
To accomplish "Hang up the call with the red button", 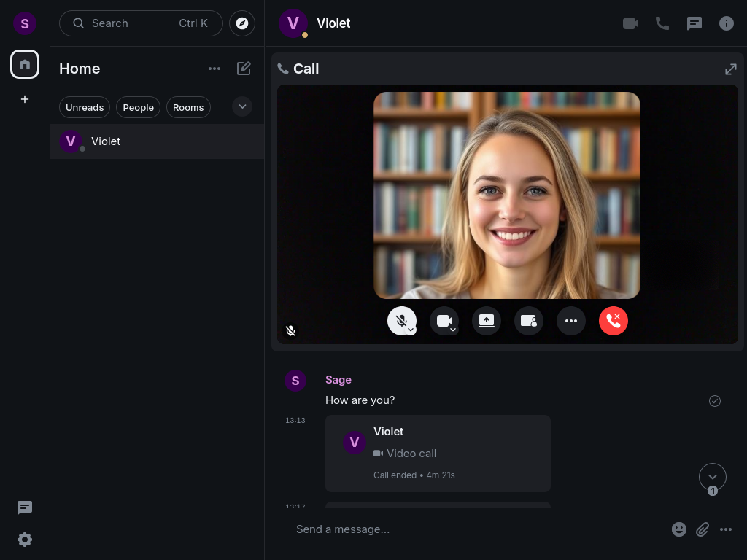I will pyautogui.click(x=614, y=321).
